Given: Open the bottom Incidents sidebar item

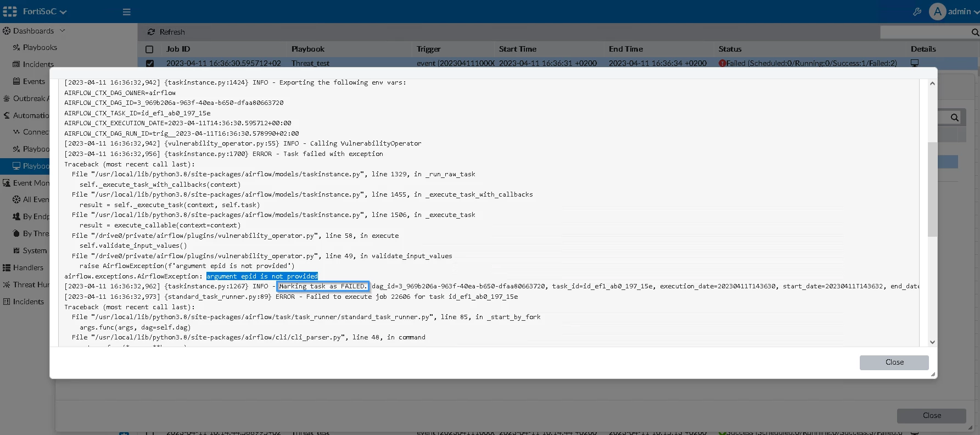Looking at the screenshot, I should (28, 302).
